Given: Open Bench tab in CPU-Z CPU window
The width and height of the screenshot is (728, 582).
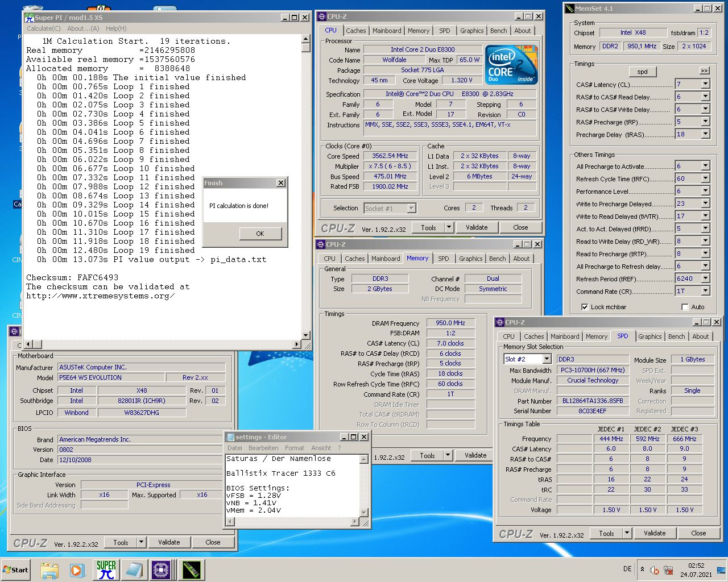Looking at the screenshot, I should tap(499, 31).
